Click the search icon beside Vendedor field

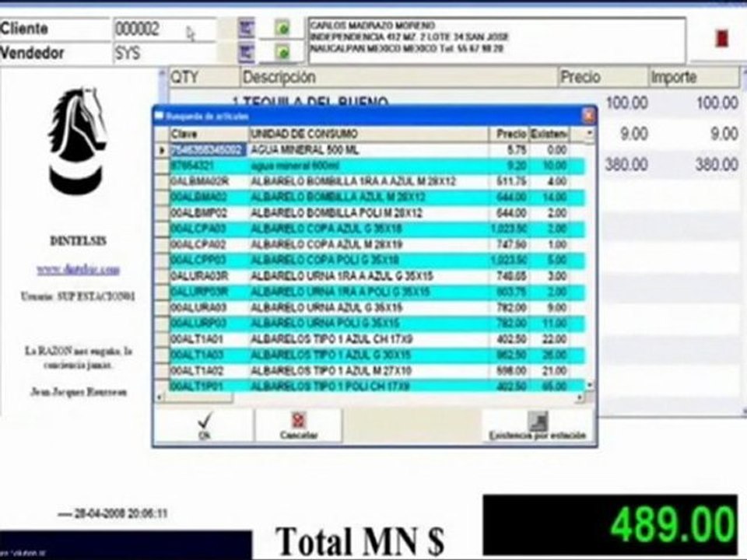tap(247, 52)
